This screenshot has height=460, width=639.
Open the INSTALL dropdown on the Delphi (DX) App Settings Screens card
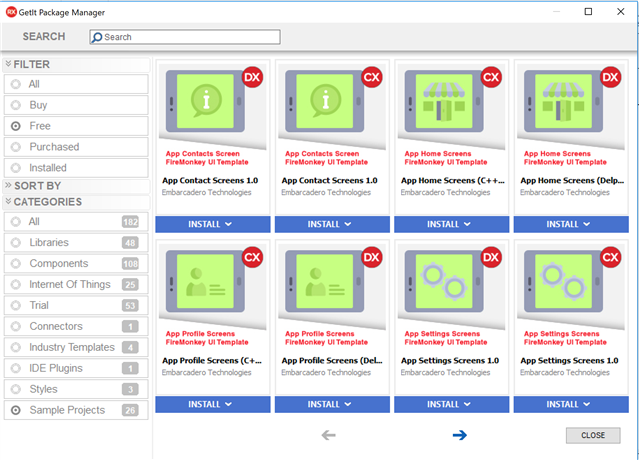pos(452,404)
